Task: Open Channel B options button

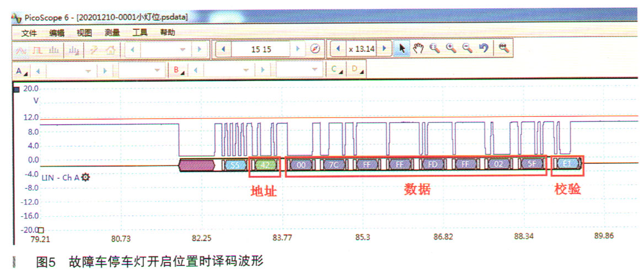Action: [179, 70]
